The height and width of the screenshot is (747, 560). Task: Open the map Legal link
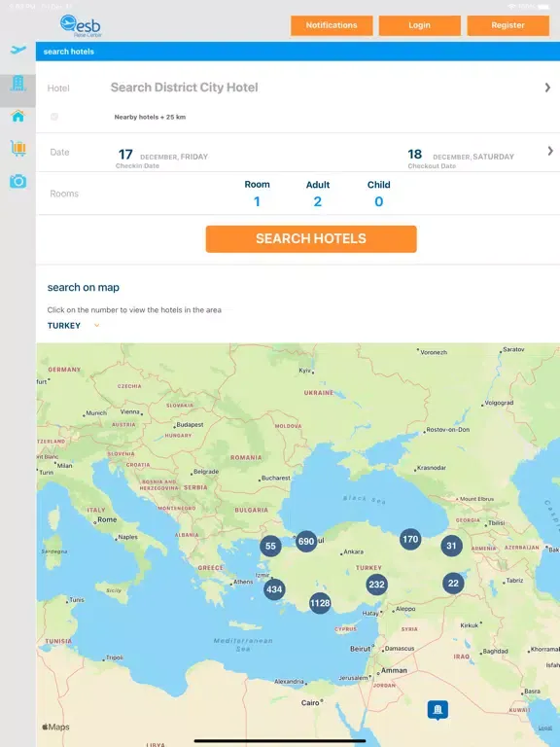(545, 728)
